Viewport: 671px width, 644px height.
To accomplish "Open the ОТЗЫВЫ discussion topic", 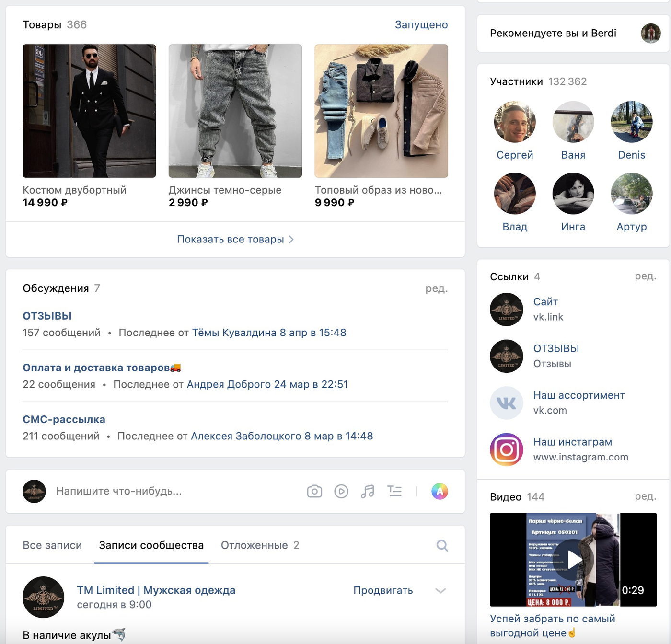I will click(x=47, y=316).
